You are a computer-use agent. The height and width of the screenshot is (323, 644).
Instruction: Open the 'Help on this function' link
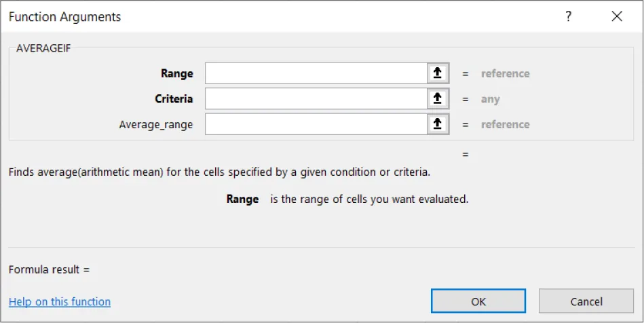click(60, 302)
